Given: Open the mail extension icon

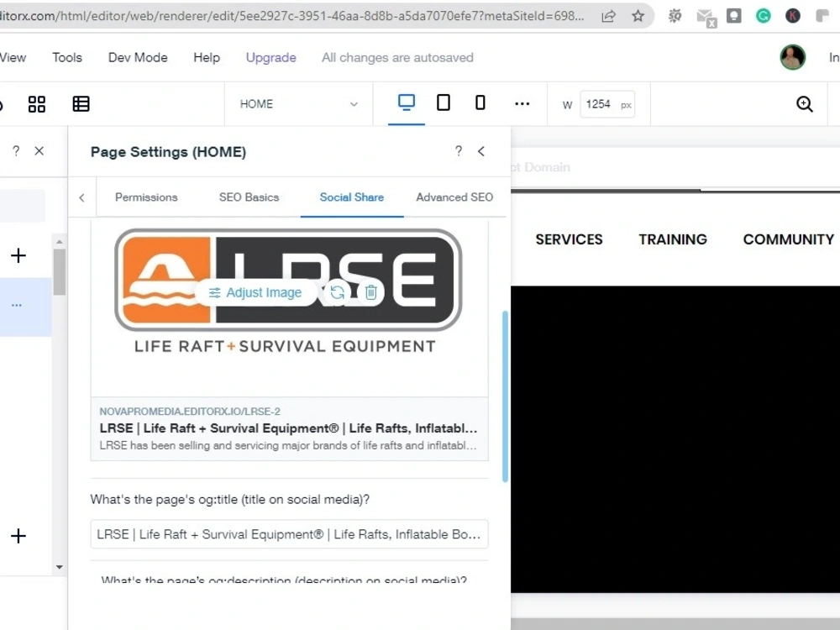Looking at the screenshot, I should 706,18.
